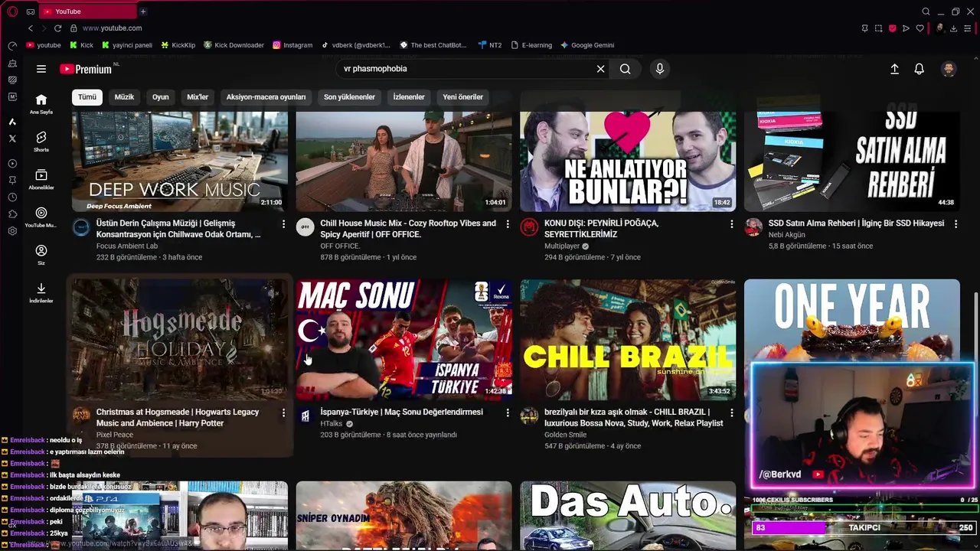
Task: Open the Google Gemini bookmark
Action: click(587, 45)
